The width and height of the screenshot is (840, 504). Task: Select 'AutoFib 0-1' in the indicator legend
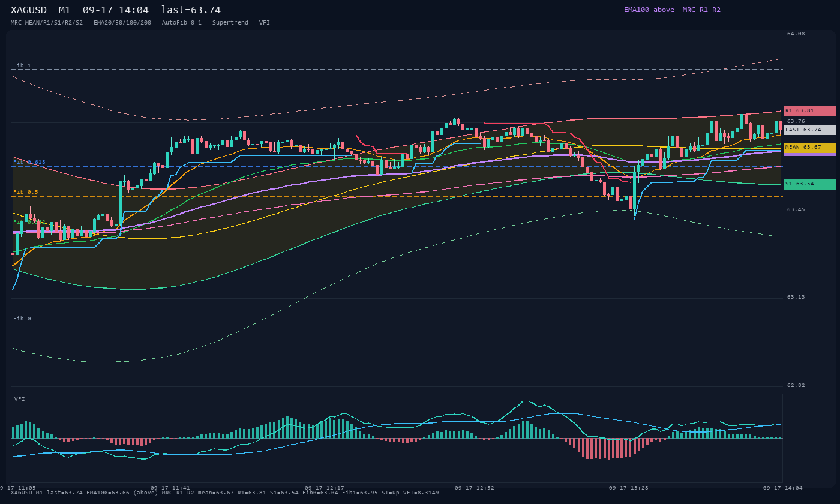182,23
